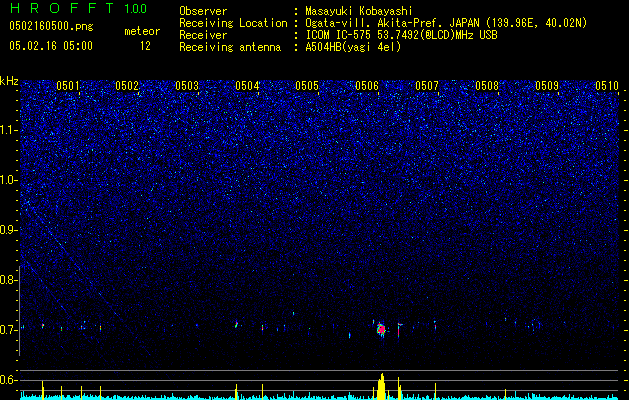
Task: Click the 0504 time marker
Action: (x=247, y=86)
